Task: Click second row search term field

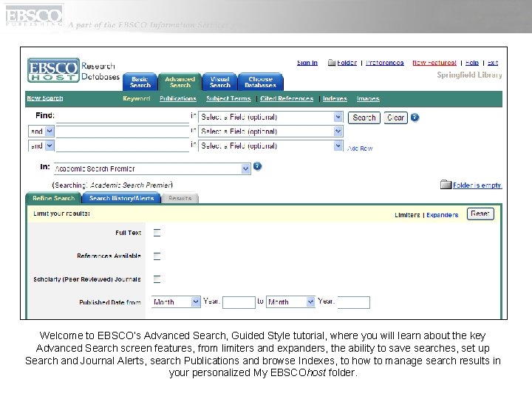Action: pyautogui.click(x=123, y=132)
